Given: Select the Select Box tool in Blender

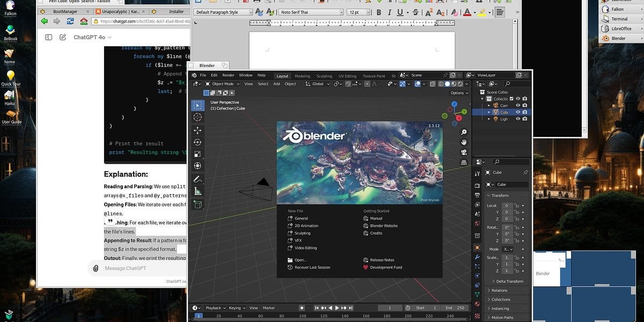Looking at the screenshot, I should pos(197,106).
